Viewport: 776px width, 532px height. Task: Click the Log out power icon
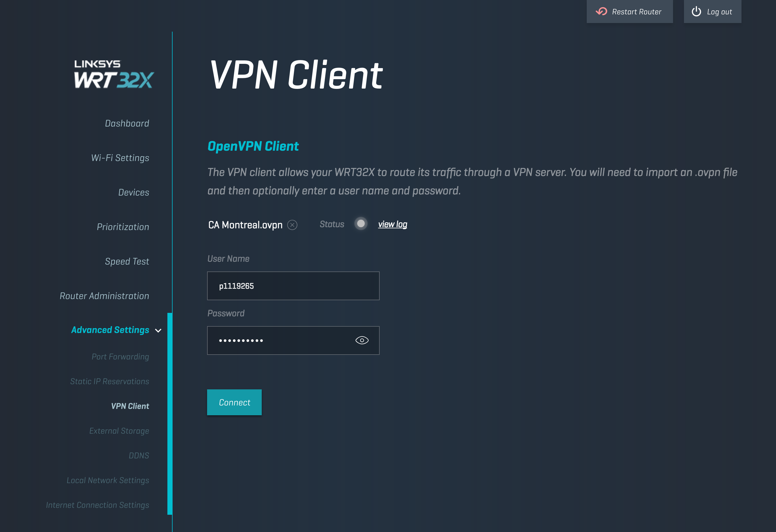pyautogui.click(x=696, y=12)
